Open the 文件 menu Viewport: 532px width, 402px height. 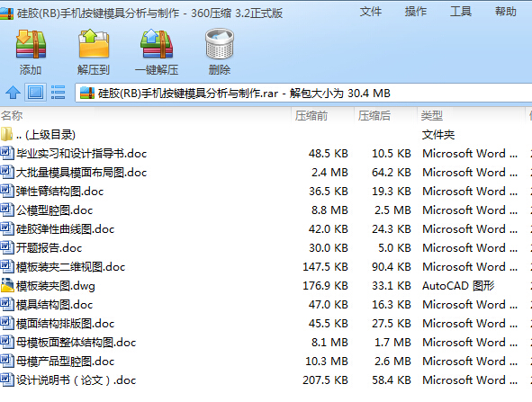(371, 12)
